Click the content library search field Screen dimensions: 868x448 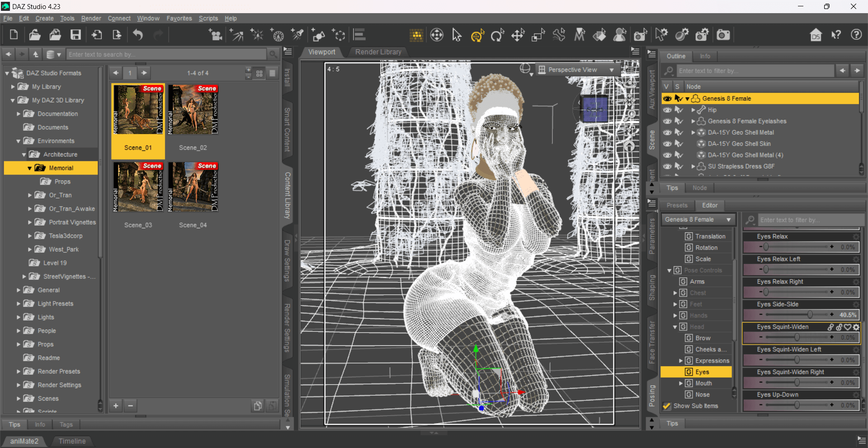point(167,54)
